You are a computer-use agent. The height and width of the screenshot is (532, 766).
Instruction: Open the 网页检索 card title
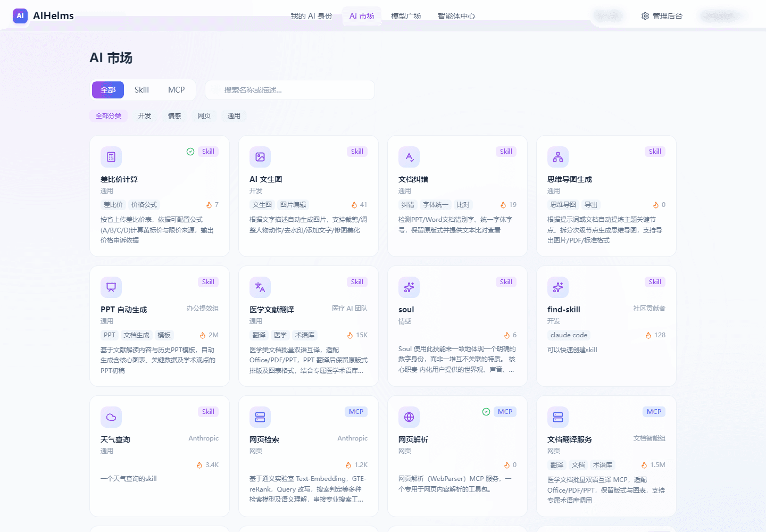point(264,439)
